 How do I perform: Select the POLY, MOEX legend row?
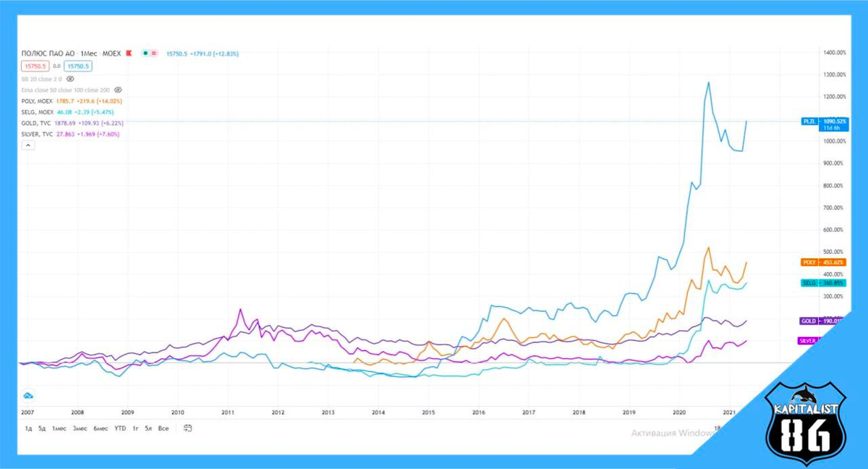click(x=72, y=101)
